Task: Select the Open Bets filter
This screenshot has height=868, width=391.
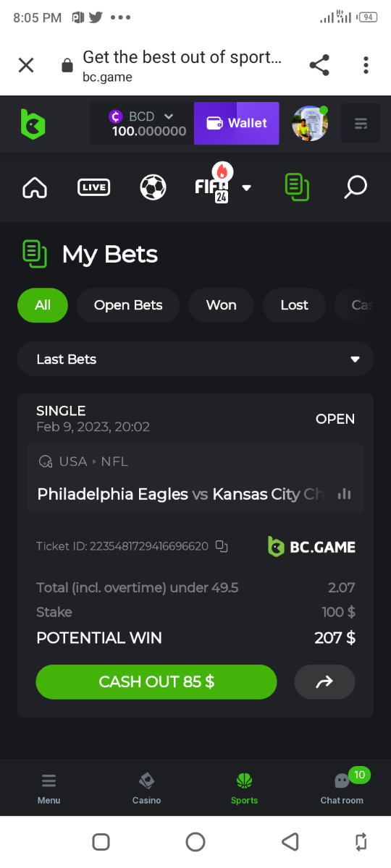Action: pos(128,305)
